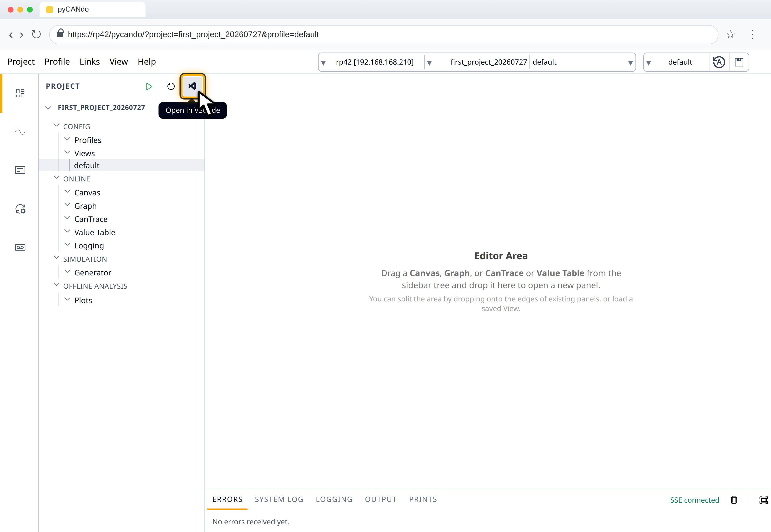771x532 pixels.
Task: Open the text lines sidebar icon
Action: coord(20,170)
